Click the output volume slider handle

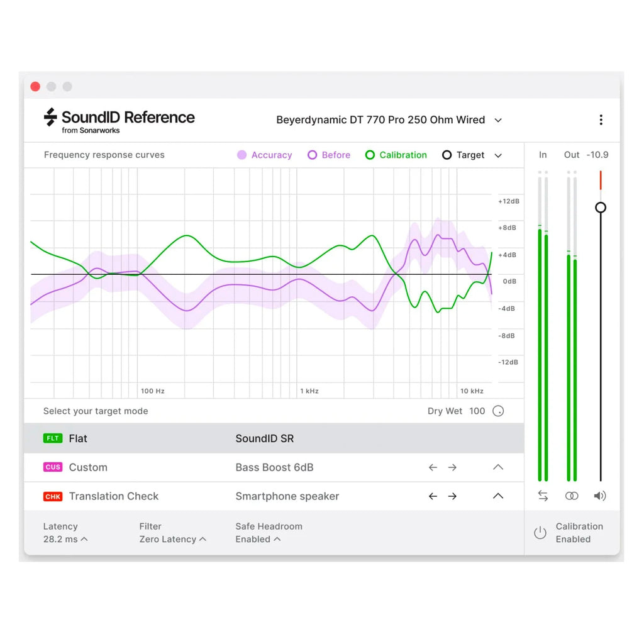point(601,208)
